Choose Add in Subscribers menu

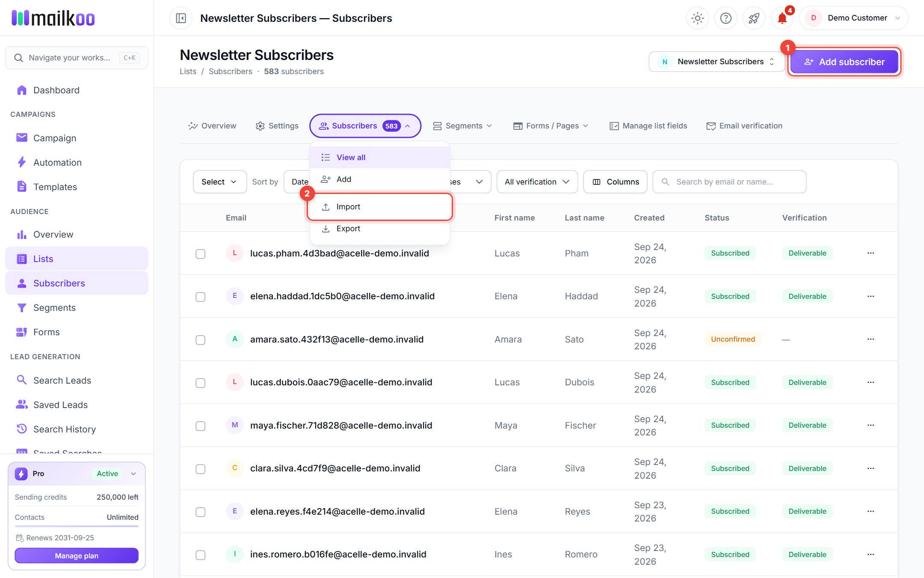(380, 179)
